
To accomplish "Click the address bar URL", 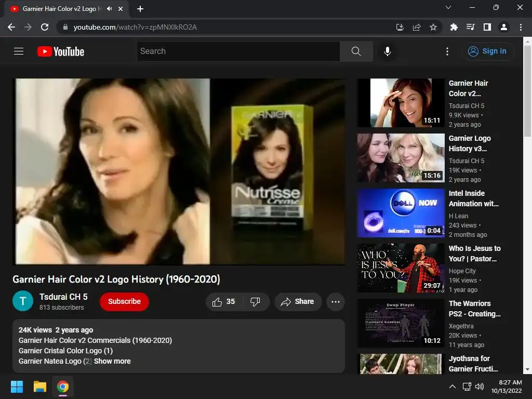I will coord(135,27).
